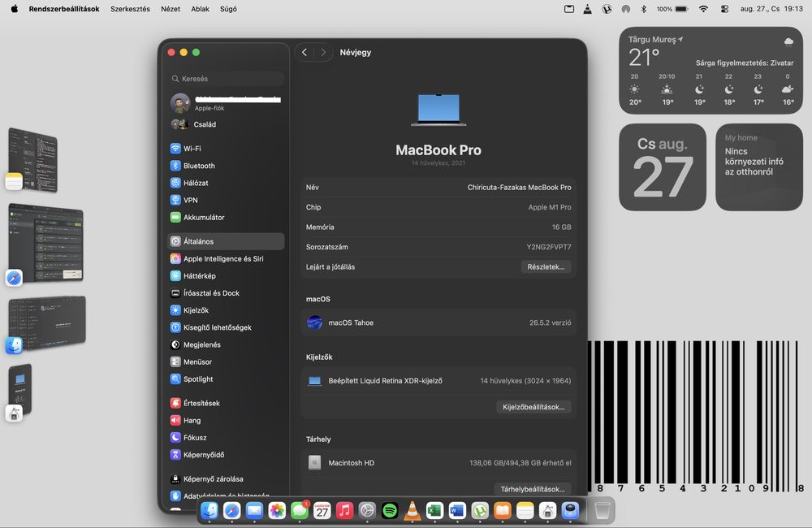Open Bluetooth settings in the sidebar

pos(226,166)
